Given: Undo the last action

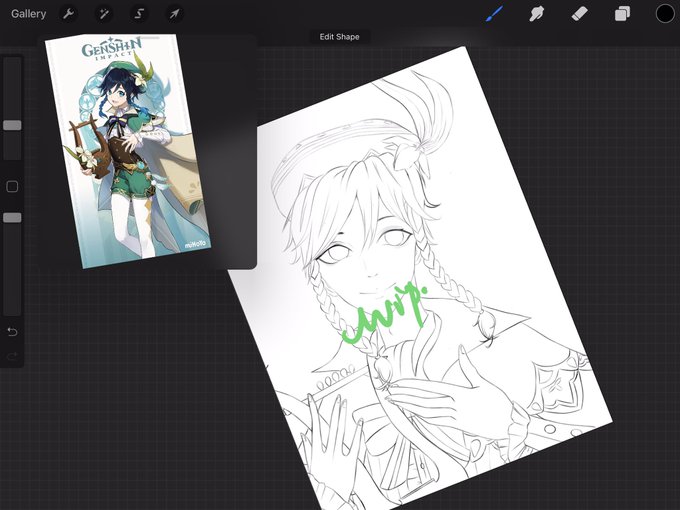Looking at the screenshot, I should (12, 332).
